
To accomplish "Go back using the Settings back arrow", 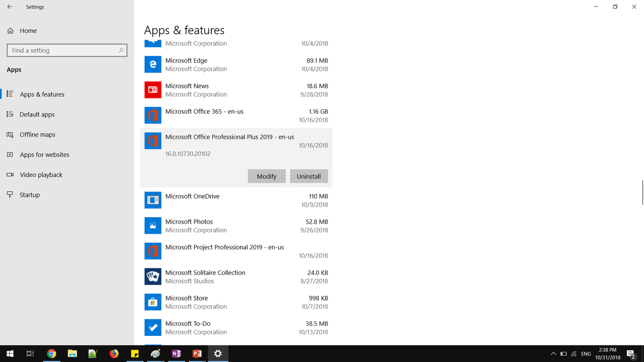I will point(10,7).
